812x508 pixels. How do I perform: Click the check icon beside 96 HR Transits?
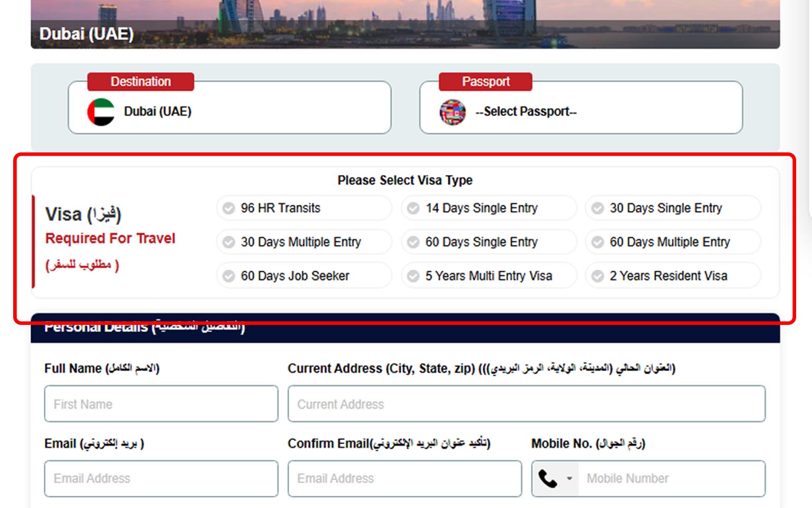[229, 208]
